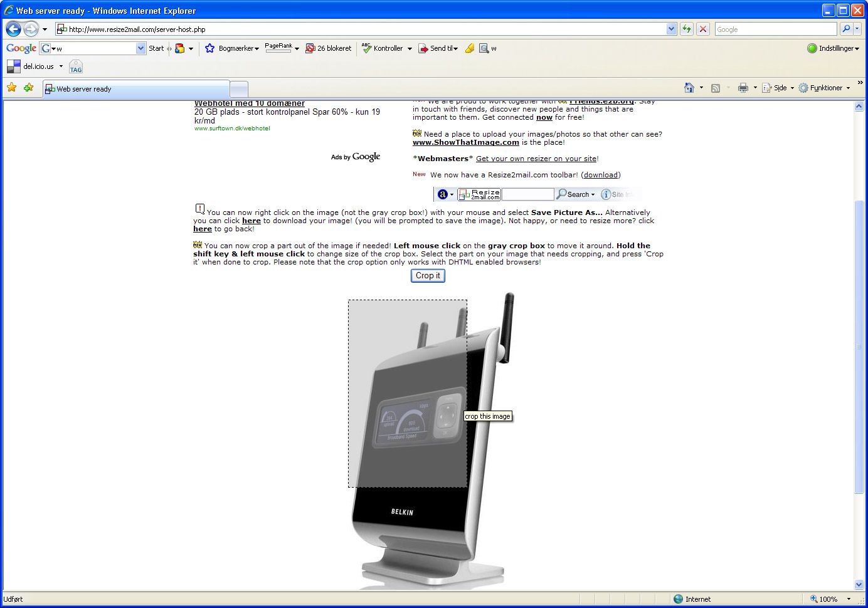
Task: Open the Favorites Center star
Action: click(11, 88)
